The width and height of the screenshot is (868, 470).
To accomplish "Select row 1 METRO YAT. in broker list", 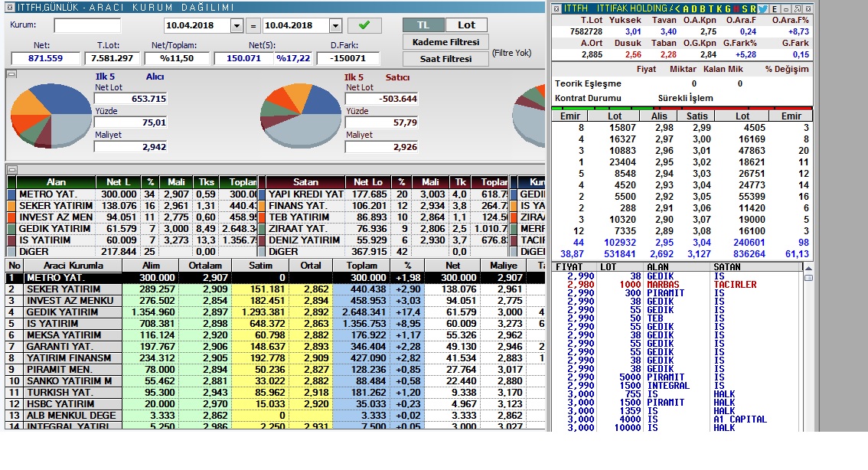I will (275, 277).
